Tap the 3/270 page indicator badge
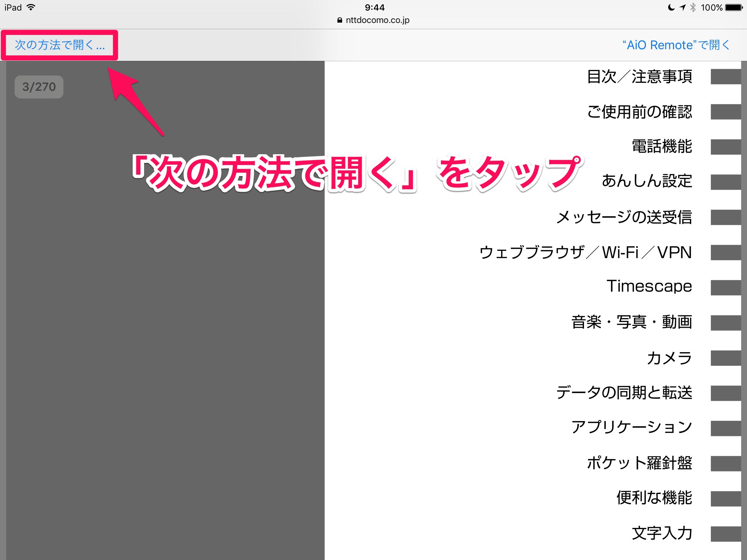Viewport: 747px width, 560px height. [39, 87]
